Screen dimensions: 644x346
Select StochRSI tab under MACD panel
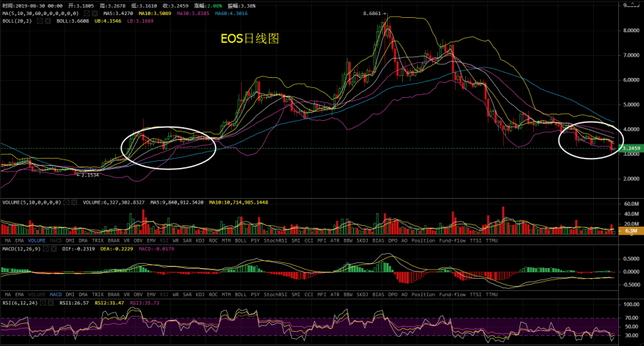pos(275,294)
